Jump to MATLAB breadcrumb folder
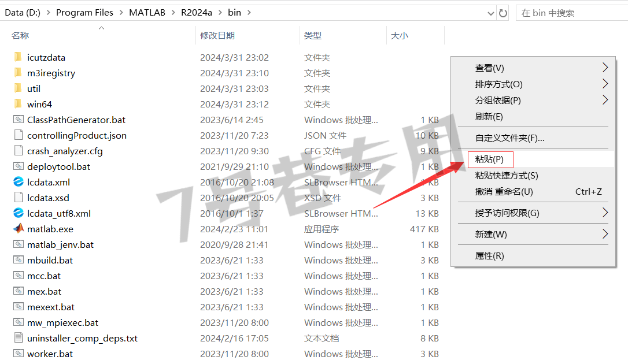This screenshot has width=628, height=364. click(x=147, y=13)
